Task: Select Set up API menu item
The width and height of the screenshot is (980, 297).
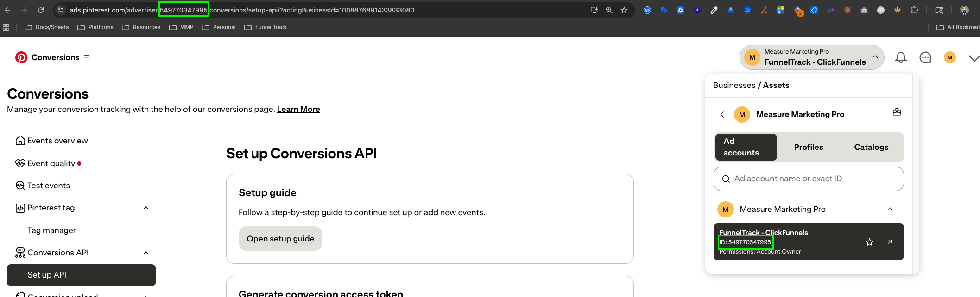Action: point(81,275)
